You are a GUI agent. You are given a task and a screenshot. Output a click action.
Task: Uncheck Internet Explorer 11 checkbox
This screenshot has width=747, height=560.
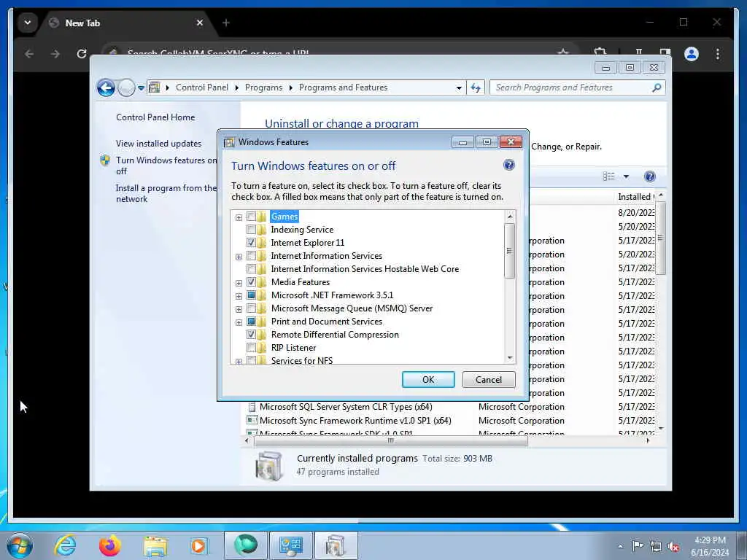251,243
